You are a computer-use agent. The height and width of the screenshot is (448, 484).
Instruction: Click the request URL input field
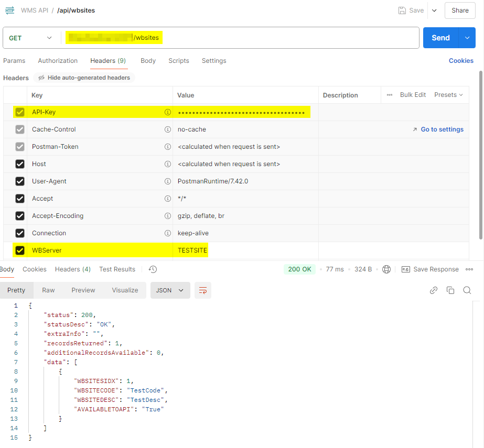click(241, 38)
